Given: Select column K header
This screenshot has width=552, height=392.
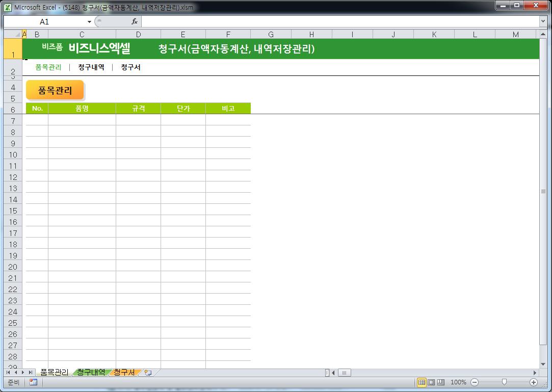Looking at the screenshot, I should pyautogui.click(x=434, y=35).
